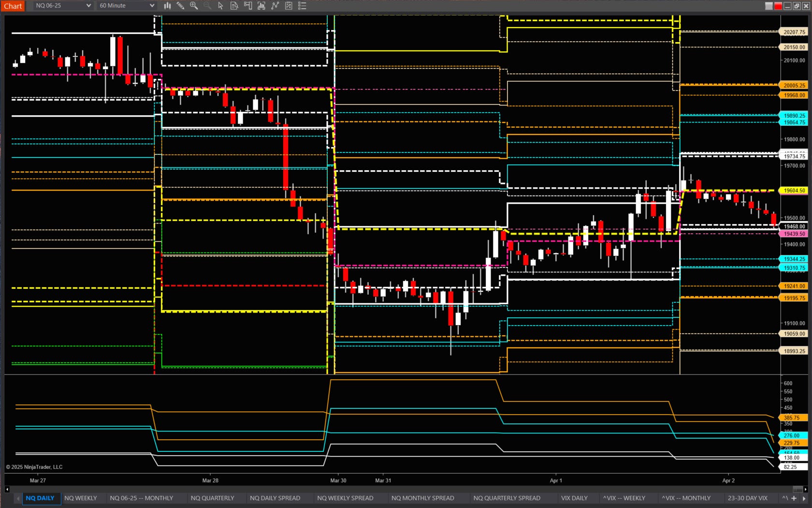Click the Mar 30 date label

tap(338, 480)
